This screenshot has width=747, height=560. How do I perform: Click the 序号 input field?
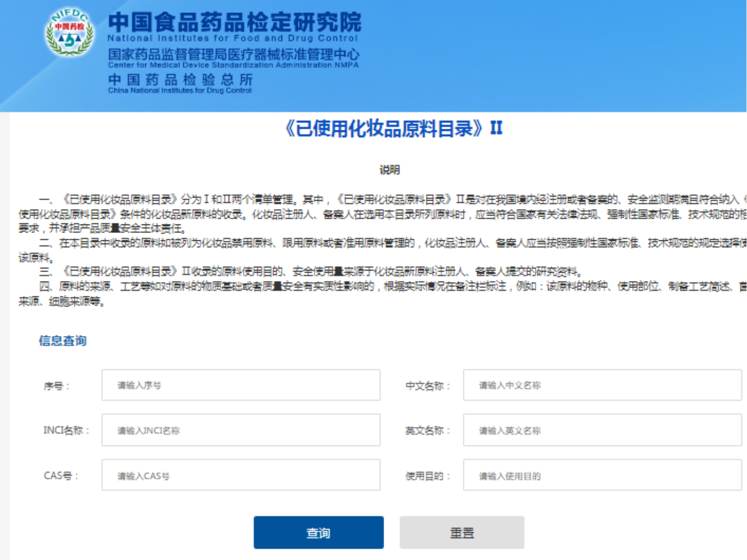tap(240, 385)
